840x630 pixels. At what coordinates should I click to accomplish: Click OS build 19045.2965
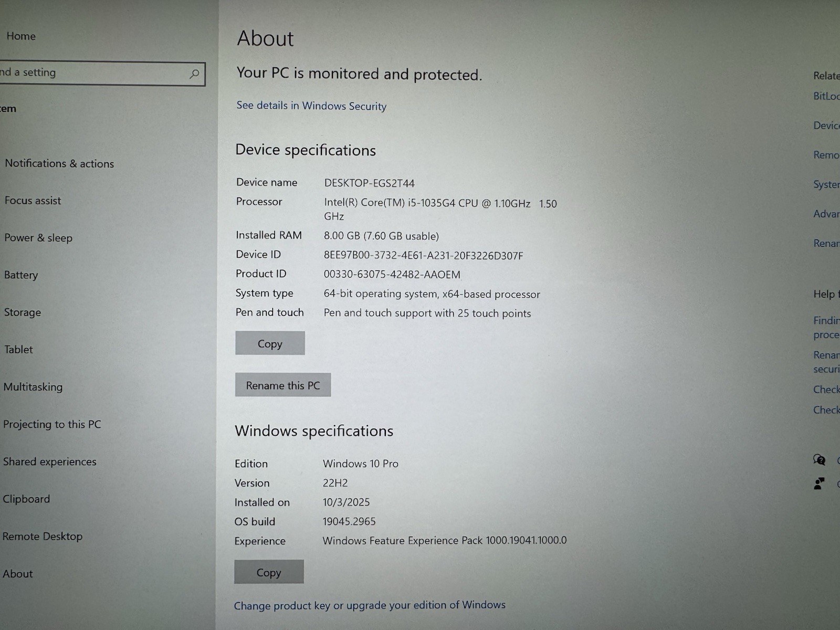click(x=349, y=522)
